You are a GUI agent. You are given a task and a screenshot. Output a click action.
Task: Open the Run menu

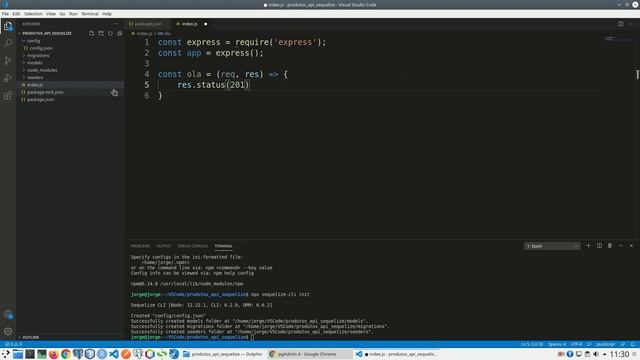(73, 14)
